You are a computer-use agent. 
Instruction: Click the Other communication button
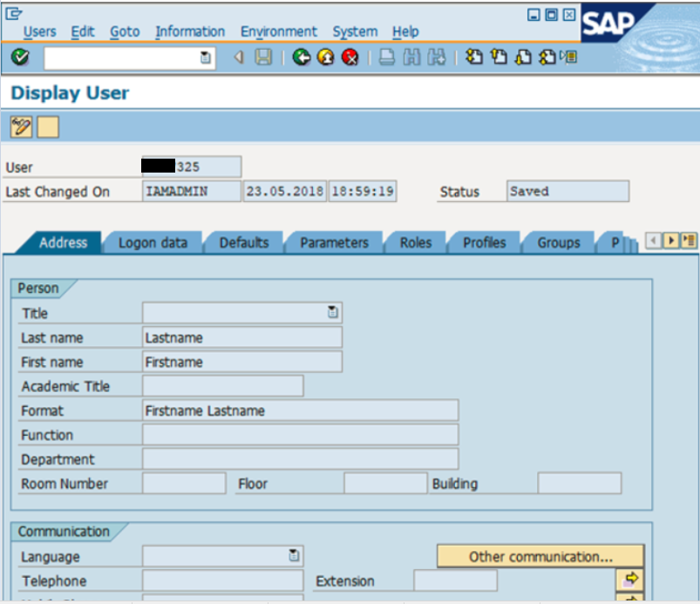pyautogui.click(x=540, y=556)
